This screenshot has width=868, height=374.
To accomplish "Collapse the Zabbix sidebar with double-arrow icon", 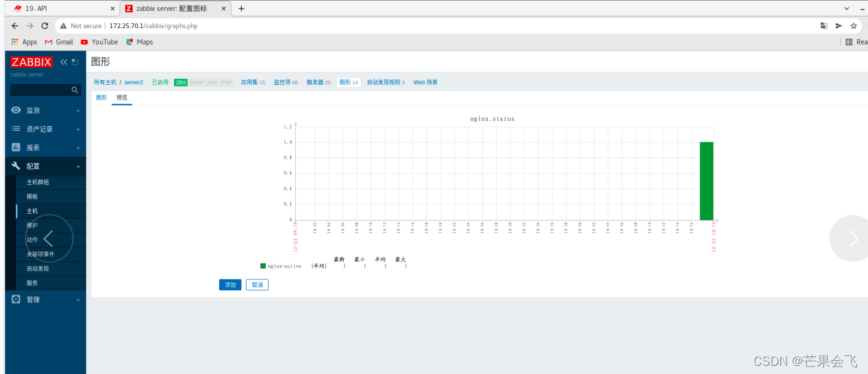I will pyautogui.click(x=64, y=62).
